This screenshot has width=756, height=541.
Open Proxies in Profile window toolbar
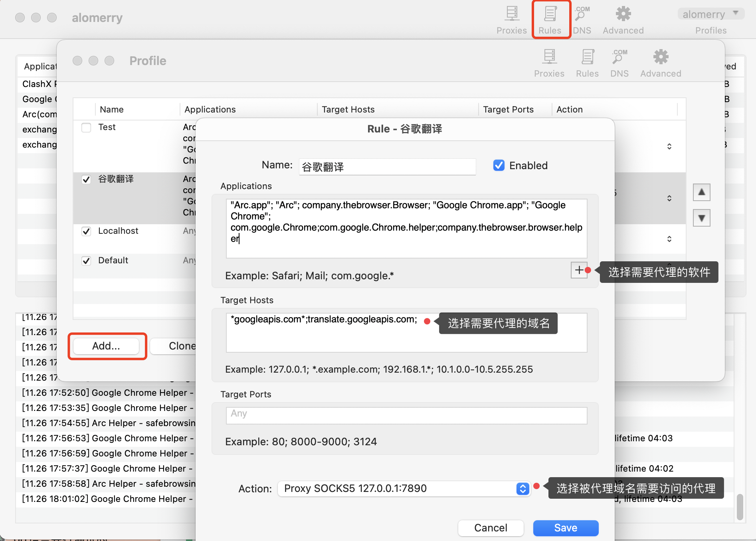549,63
